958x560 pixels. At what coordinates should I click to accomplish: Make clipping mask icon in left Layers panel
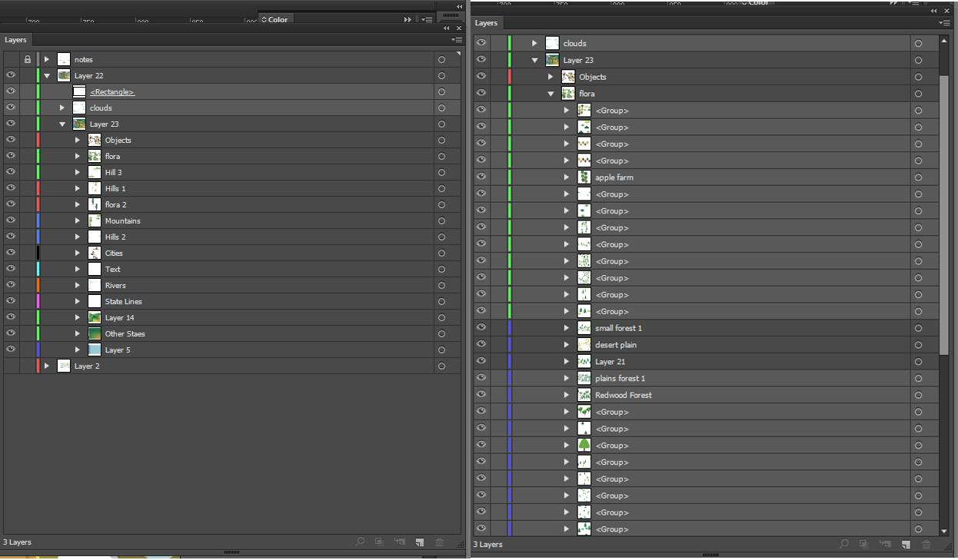[380, 542]
